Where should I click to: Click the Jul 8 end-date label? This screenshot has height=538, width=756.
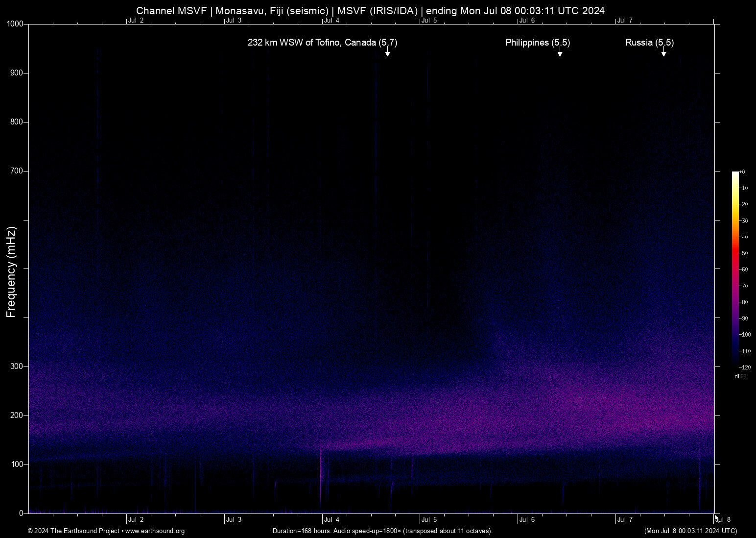(723, 520)
